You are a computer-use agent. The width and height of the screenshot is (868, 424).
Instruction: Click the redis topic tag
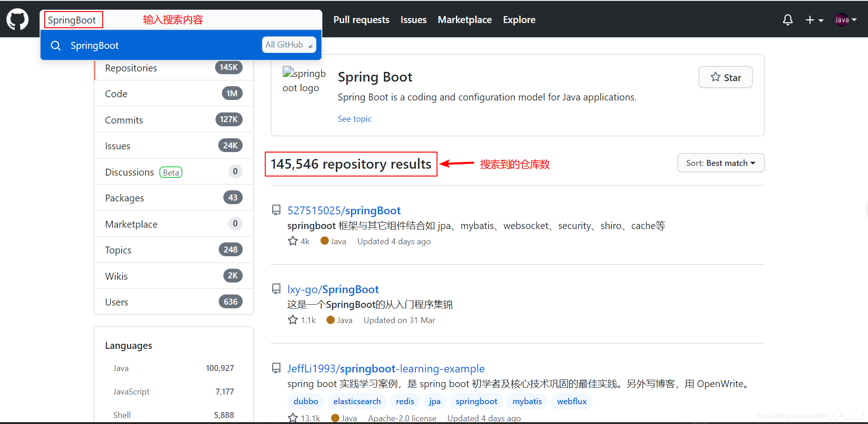(405, 401)
